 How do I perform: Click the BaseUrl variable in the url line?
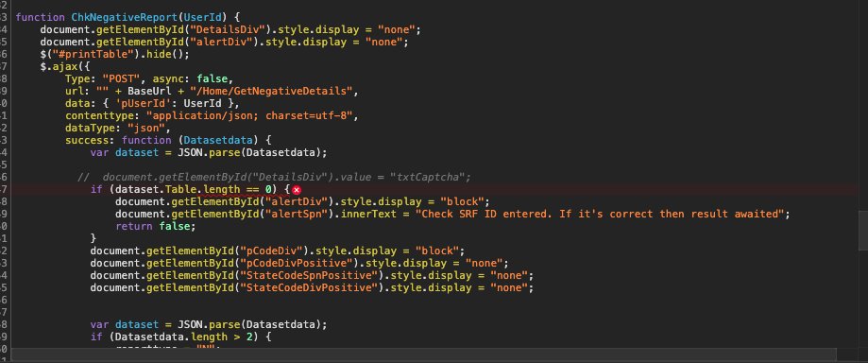148,91
